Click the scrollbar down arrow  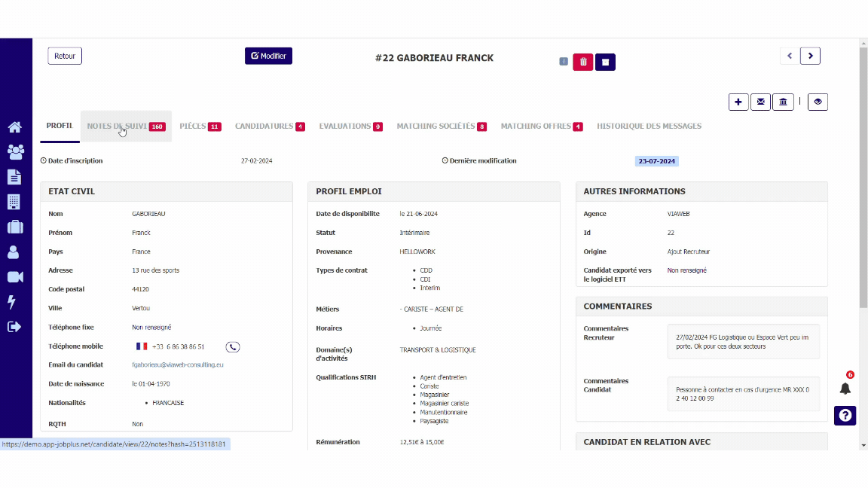click(x=863, y=445)
